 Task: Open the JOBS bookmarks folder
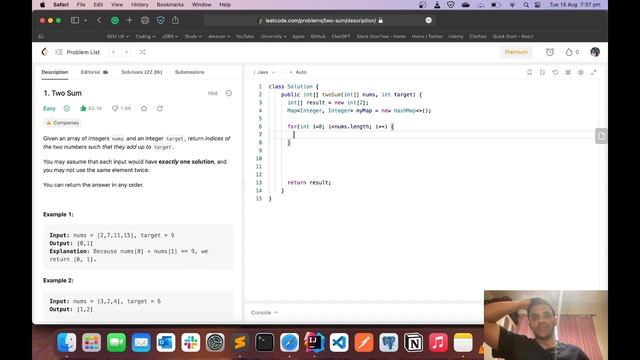tap(170, 36)
